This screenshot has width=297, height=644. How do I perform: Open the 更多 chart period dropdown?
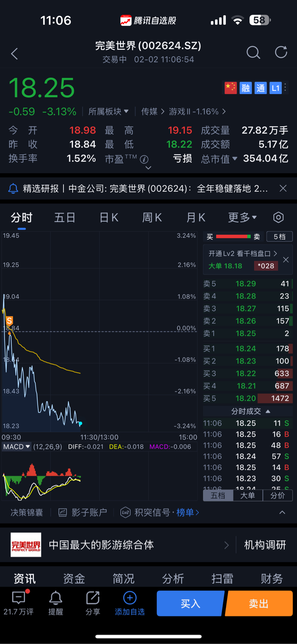click(242, 217)
